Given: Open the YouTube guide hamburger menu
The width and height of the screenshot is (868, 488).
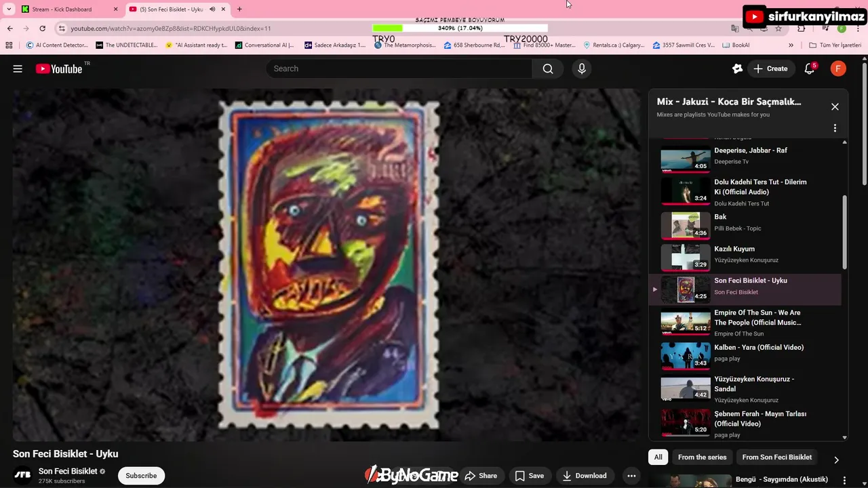Looking at the screenshot, I should 18,68.
